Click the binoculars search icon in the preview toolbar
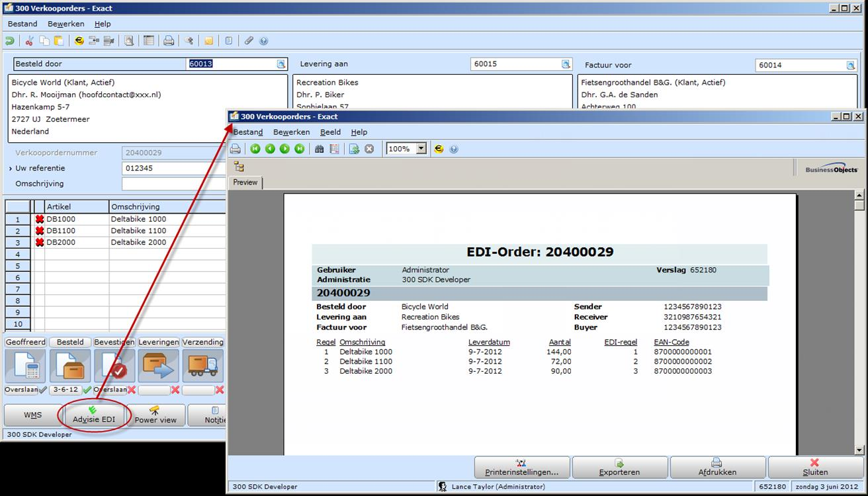This screenshot has width=868, height=496. pyautogui.click(x=320, y=149)
